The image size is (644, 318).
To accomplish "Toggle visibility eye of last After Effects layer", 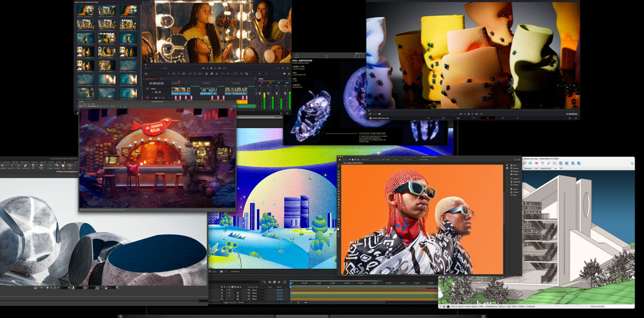I will (222, 299).
